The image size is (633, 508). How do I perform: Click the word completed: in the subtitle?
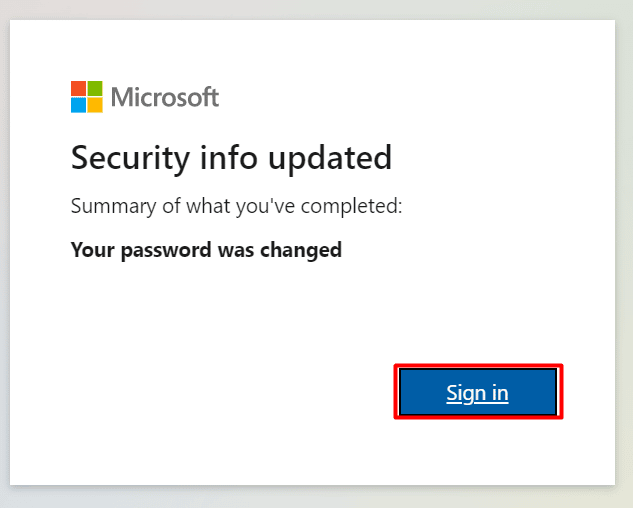click(x=352, y=206)
